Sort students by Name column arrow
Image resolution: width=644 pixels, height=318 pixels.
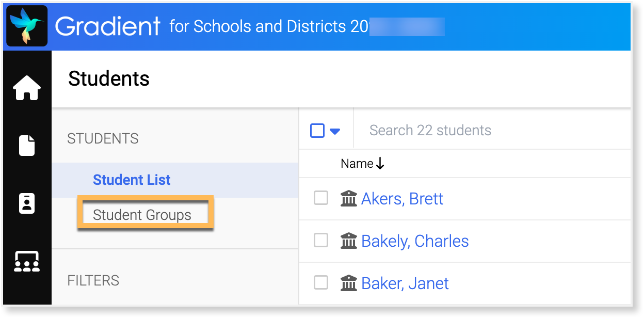pos(380,164)
